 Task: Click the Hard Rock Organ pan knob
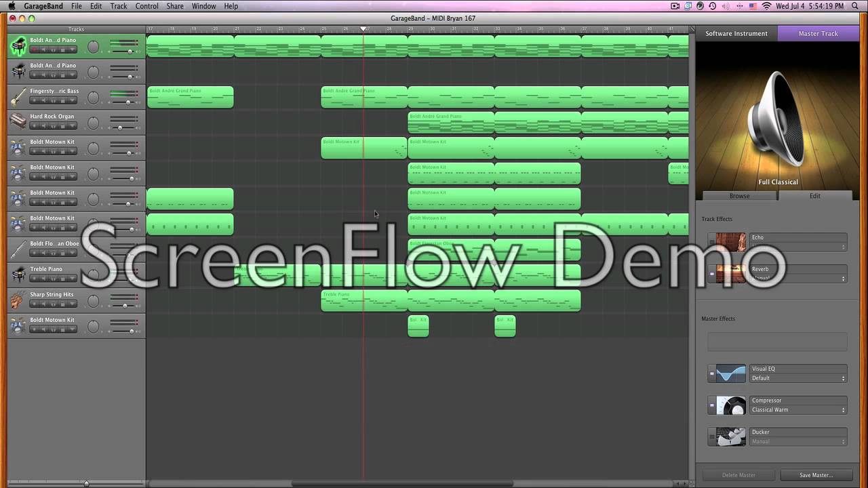tap(93, 123)
